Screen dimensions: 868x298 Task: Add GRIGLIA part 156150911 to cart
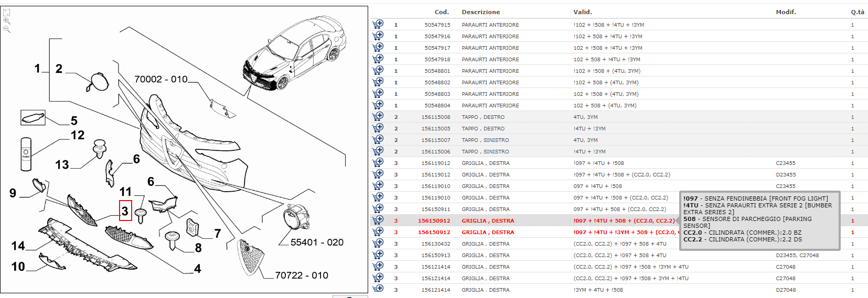[378, 208]
